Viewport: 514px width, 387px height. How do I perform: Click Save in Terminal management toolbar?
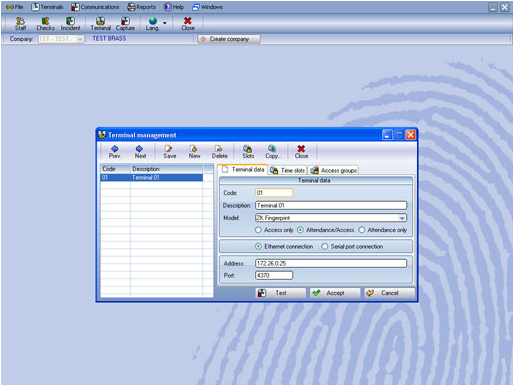(169, 152)
